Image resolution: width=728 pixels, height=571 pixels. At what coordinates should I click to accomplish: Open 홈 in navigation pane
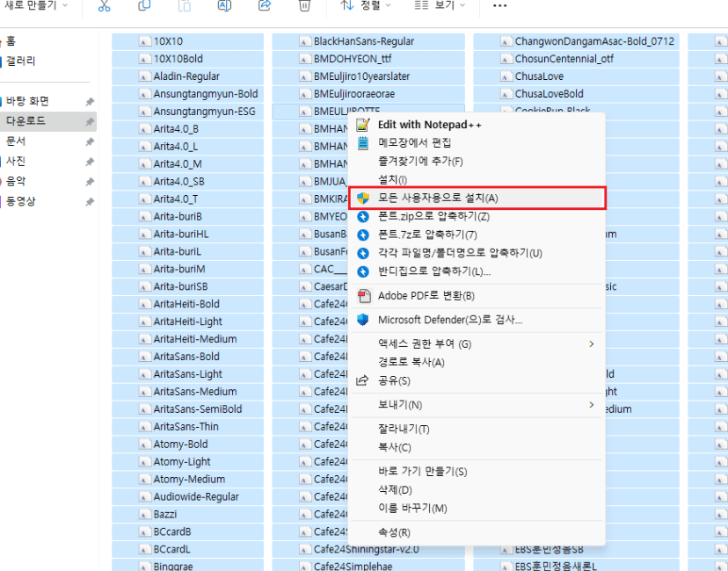[11, 40]
